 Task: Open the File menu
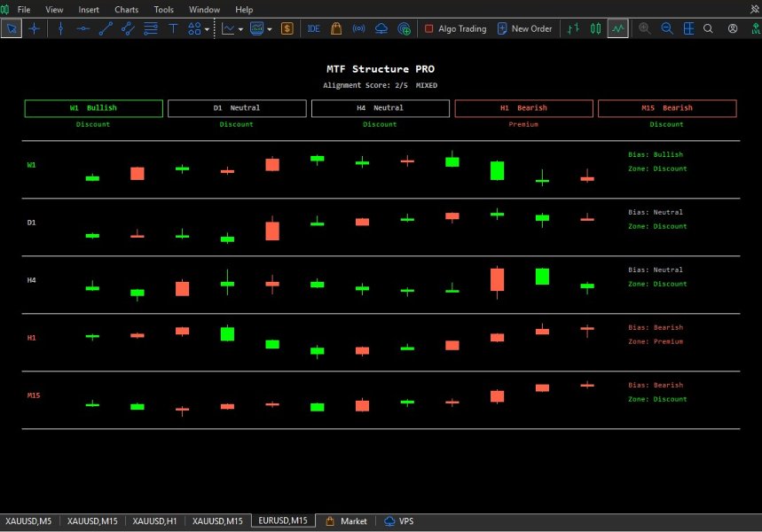tap(24, 9)
